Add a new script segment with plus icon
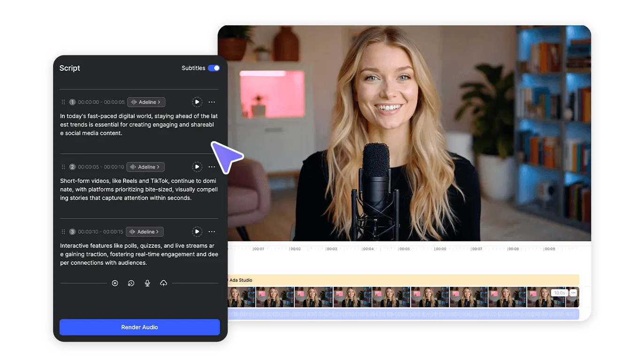 tap(115, 283)
